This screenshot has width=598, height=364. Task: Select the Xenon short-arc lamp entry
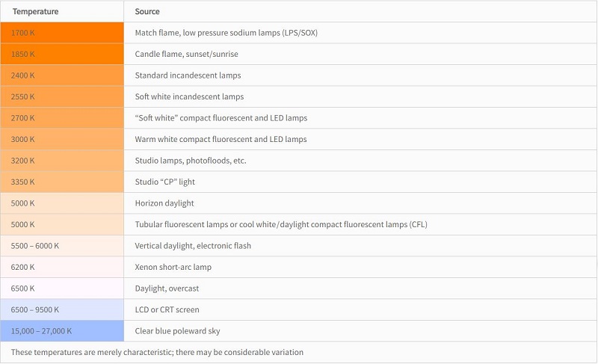click(x=173, y=267)
